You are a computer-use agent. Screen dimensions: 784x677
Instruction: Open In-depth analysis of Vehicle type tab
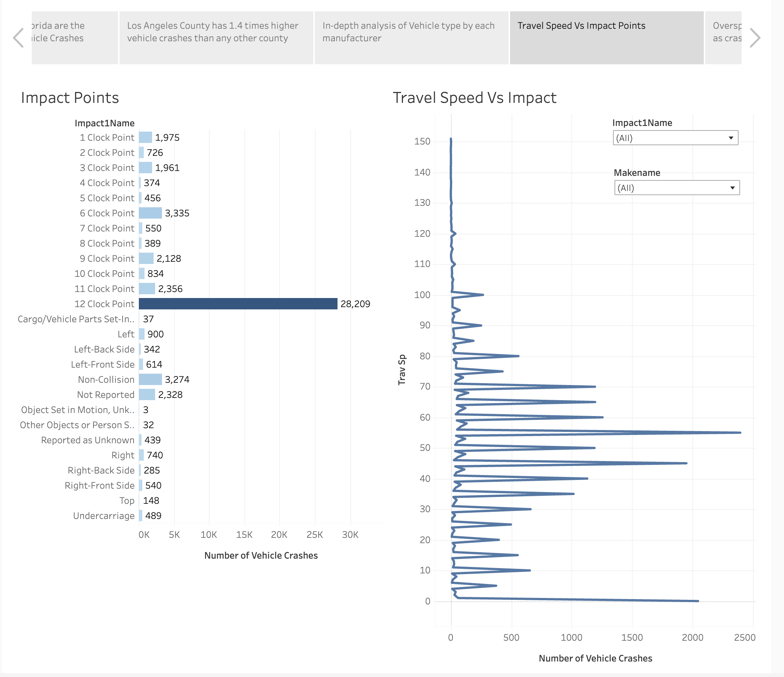pos(411,38)
